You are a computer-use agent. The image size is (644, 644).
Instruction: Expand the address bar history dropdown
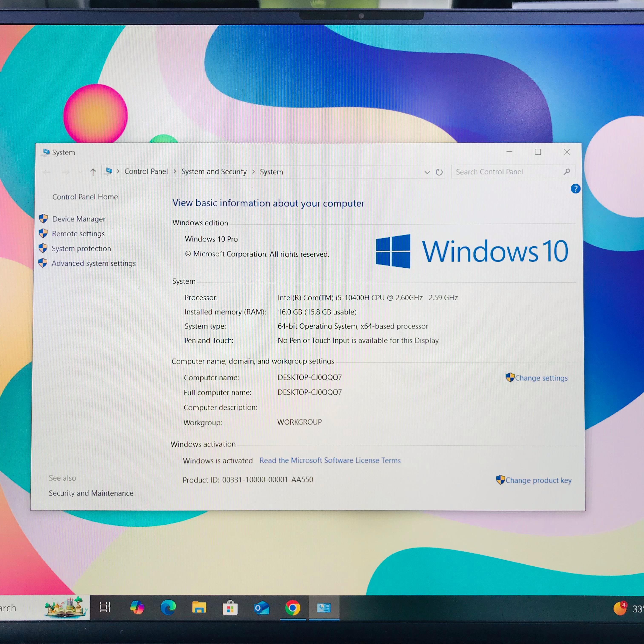[427, 172]
